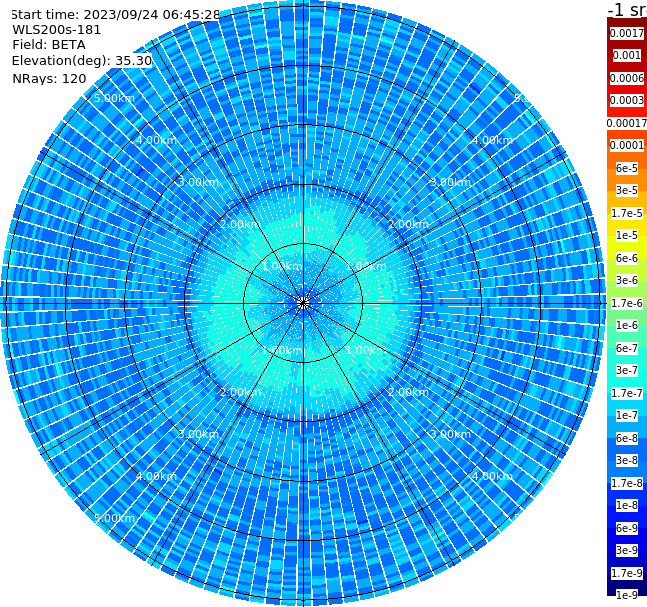Click the 6e-6 colorbar label
Screen dimensions: 647x607
[627, 258]
